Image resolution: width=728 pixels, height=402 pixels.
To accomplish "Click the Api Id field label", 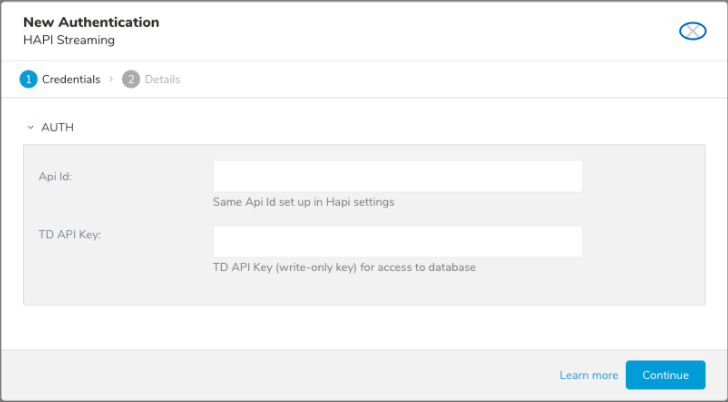I will (x=56, y=176).
